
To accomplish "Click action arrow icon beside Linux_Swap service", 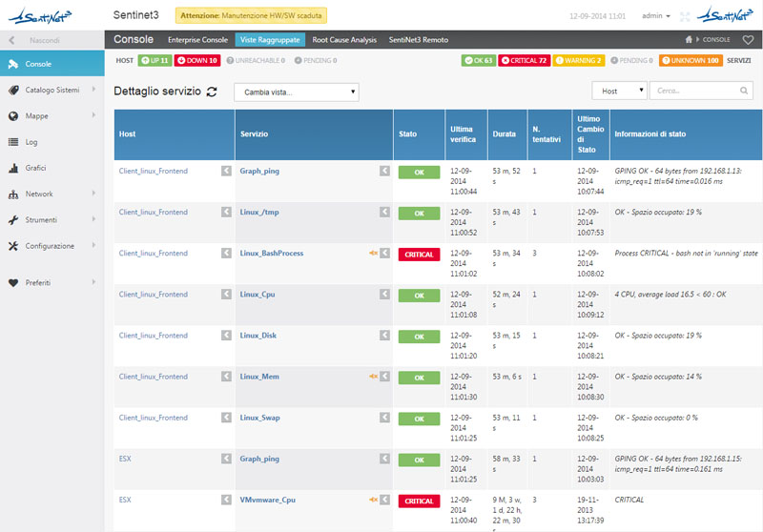I will pyautogui.click(x=384, y=418).
